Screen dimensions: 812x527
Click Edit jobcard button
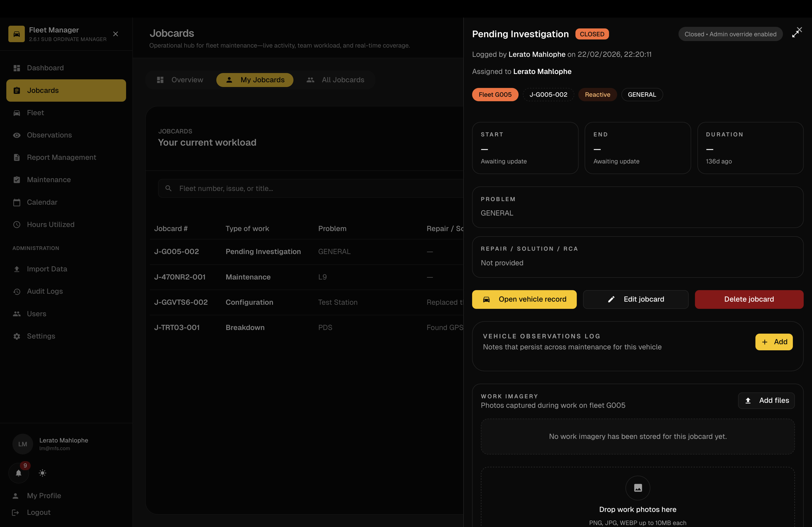[636, 299]
